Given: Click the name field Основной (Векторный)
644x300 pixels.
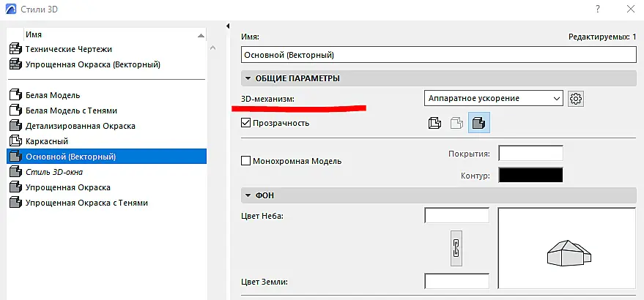Looking at the screenshot, I should click(439, 55).
